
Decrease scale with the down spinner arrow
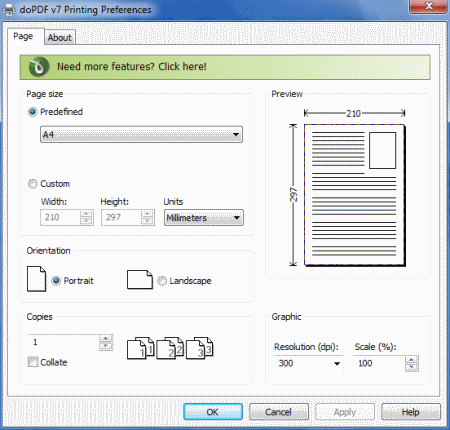tap(412, 367)
